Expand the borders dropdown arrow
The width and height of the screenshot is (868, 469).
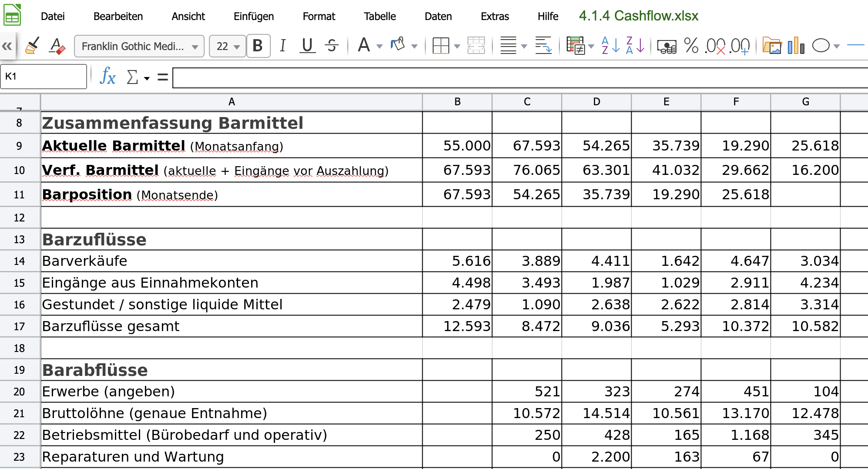coord(457,46)
